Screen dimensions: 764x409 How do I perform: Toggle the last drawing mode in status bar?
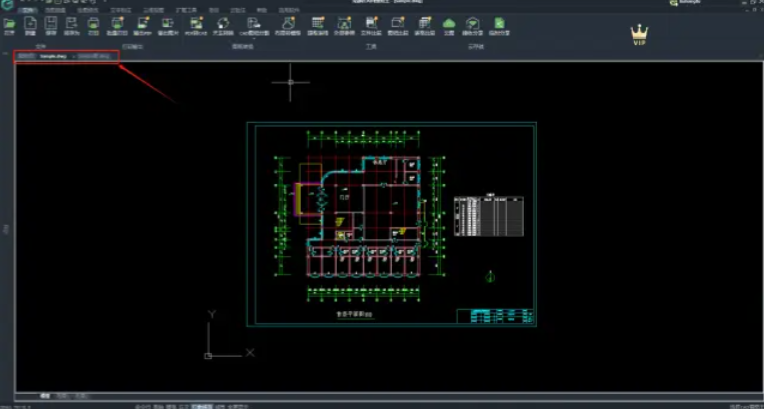pos(238,406)
